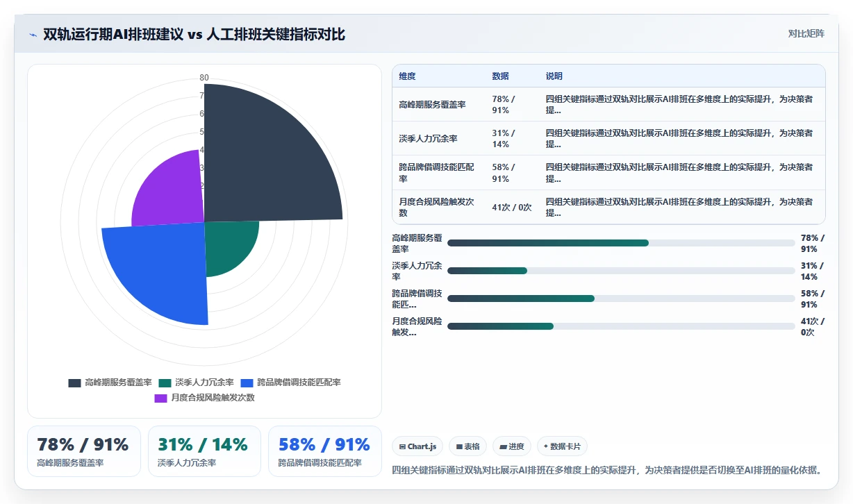Click the 58% / 91% table value

504,173
